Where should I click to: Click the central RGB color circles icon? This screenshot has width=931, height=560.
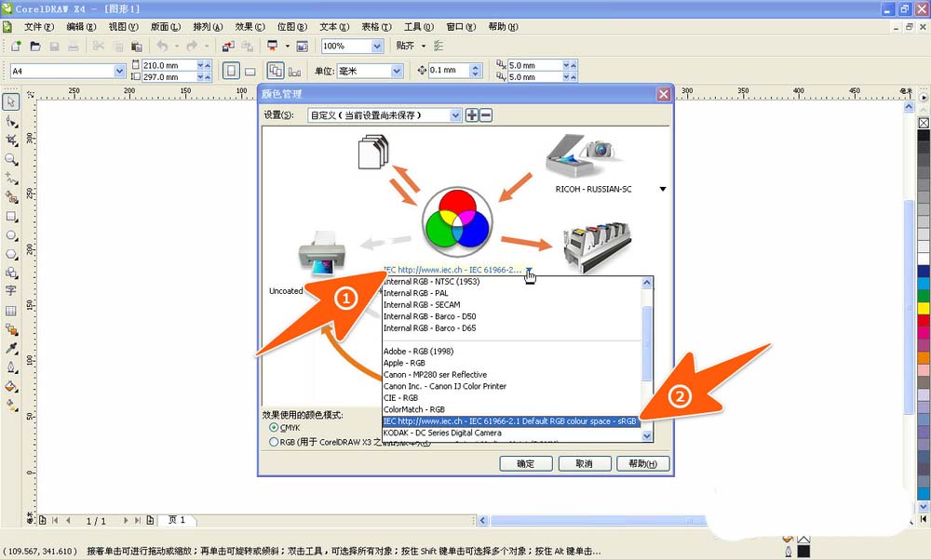(456, 223)
